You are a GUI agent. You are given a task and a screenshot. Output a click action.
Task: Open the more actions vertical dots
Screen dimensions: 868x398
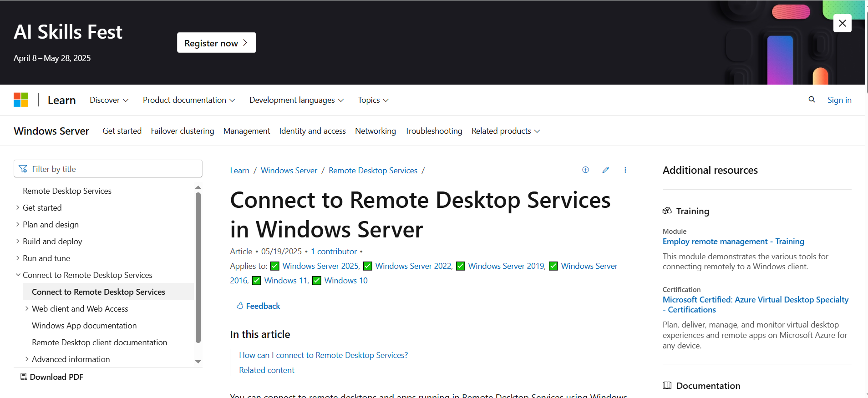(x=625, y=170)
